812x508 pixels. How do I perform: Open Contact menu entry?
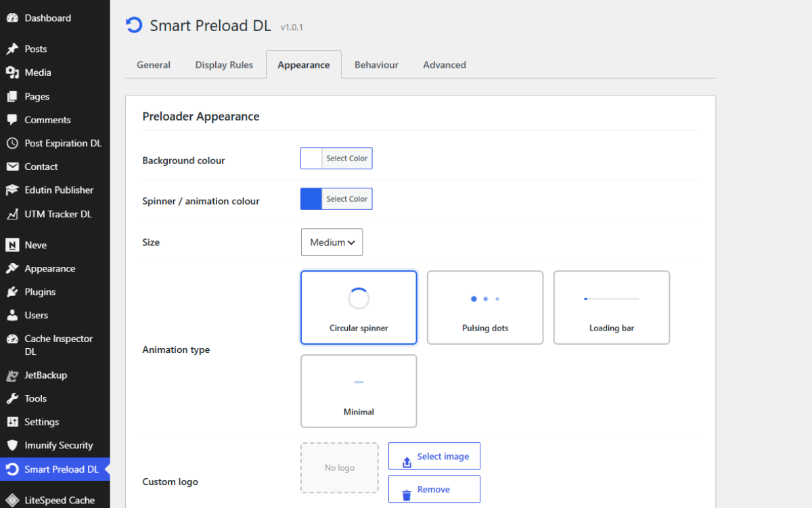pos(55,167)
